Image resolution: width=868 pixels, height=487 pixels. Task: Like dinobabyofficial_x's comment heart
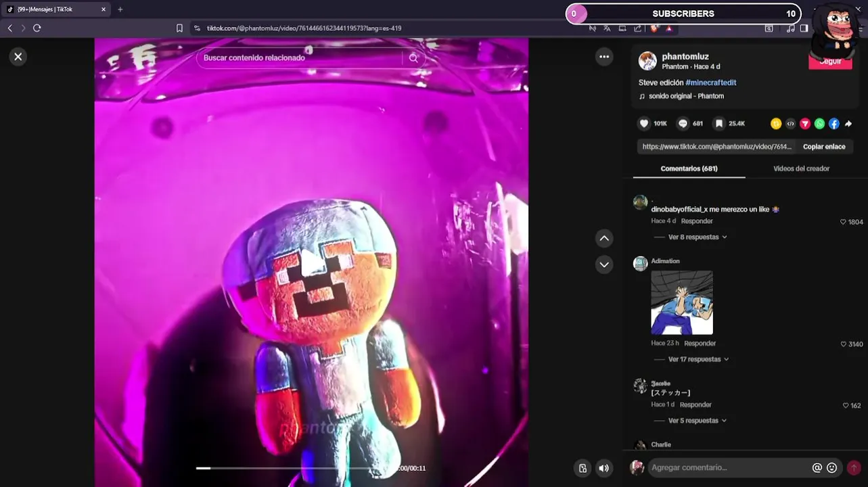843,222
